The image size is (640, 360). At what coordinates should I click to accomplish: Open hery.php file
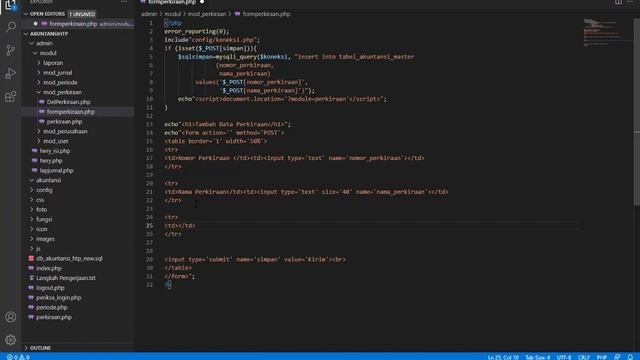pos(51,161)
